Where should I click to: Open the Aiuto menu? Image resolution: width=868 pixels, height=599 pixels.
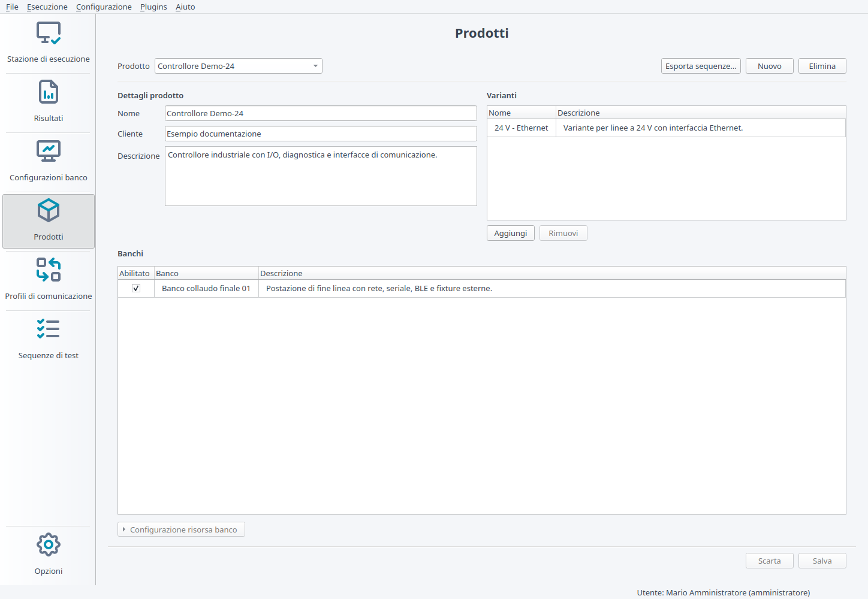tap(185, 7)
